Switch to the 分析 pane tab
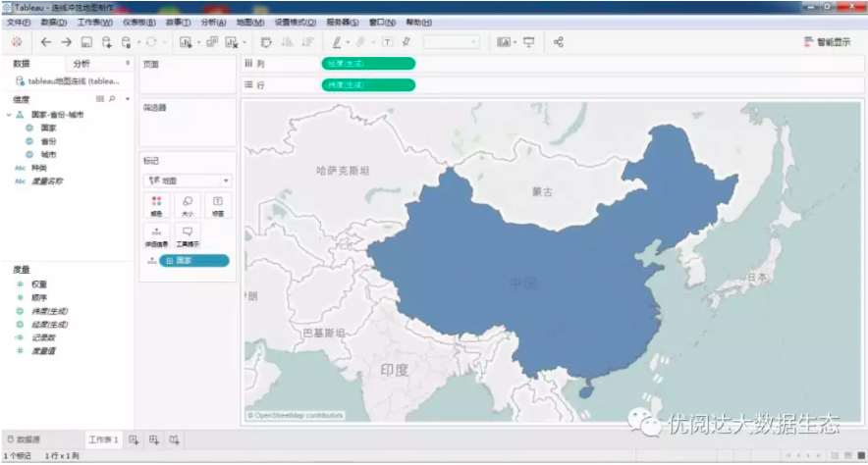This screenshot has width=868, height=465. point(81,63)
